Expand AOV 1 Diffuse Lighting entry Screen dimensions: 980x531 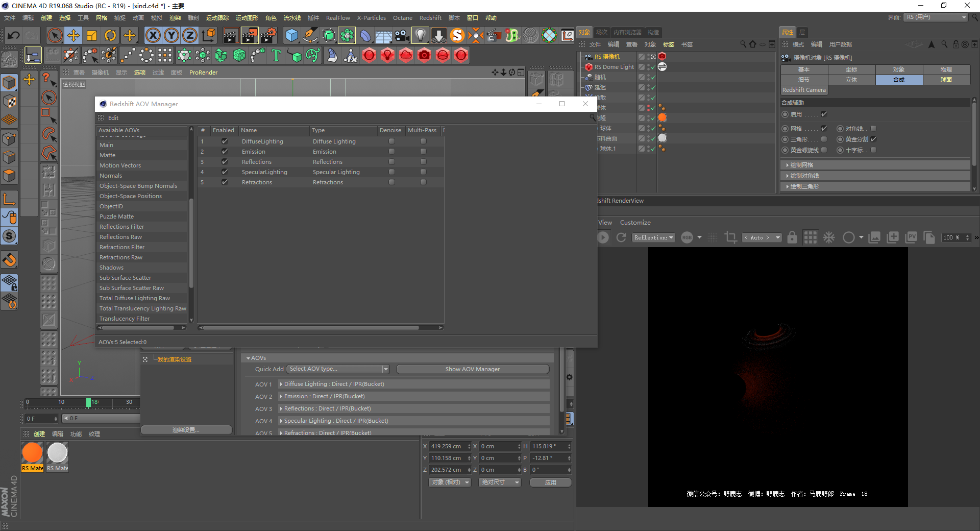point(414,384)
